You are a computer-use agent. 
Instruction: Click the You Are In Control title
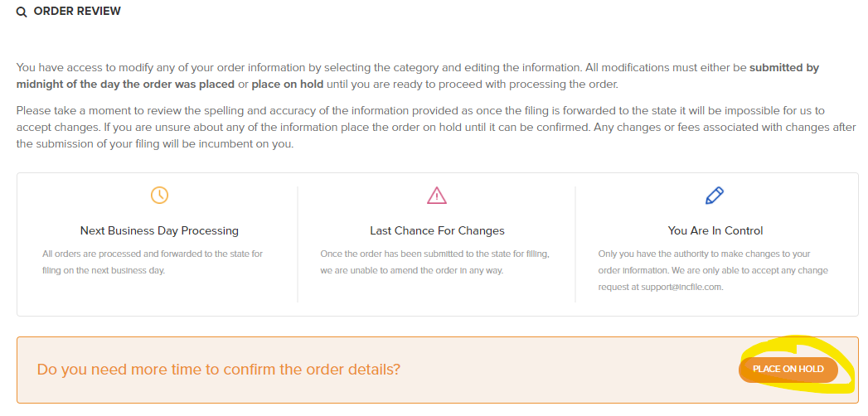point(715,230)
